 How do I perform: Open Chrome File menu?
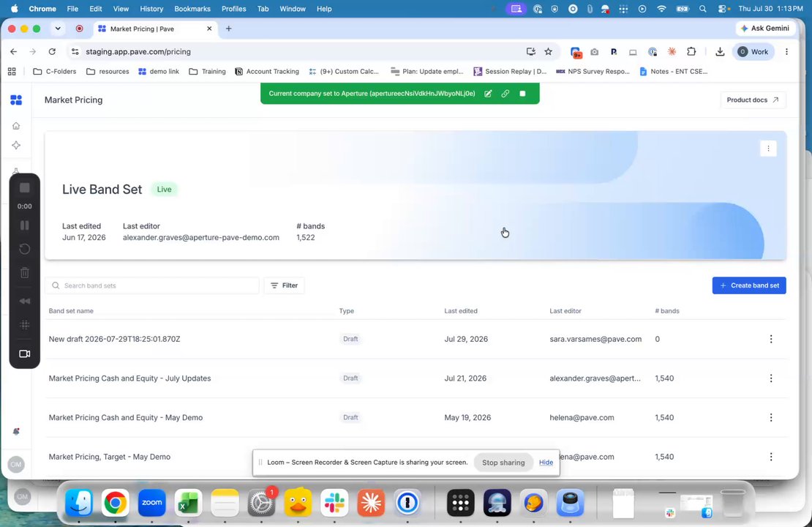point(72,9)
